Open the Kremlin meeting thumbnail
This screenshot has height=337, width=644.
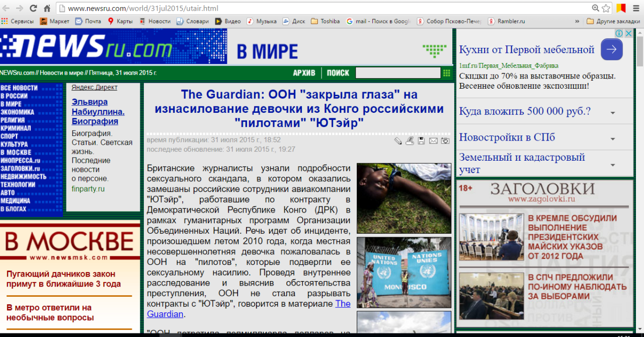tap(492, 237)
